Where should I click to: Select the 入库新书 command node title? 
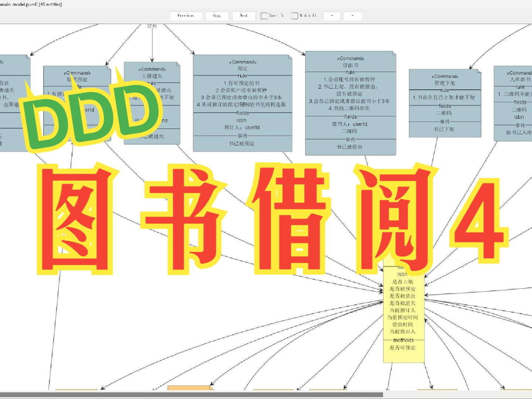[x=520, y=79]
